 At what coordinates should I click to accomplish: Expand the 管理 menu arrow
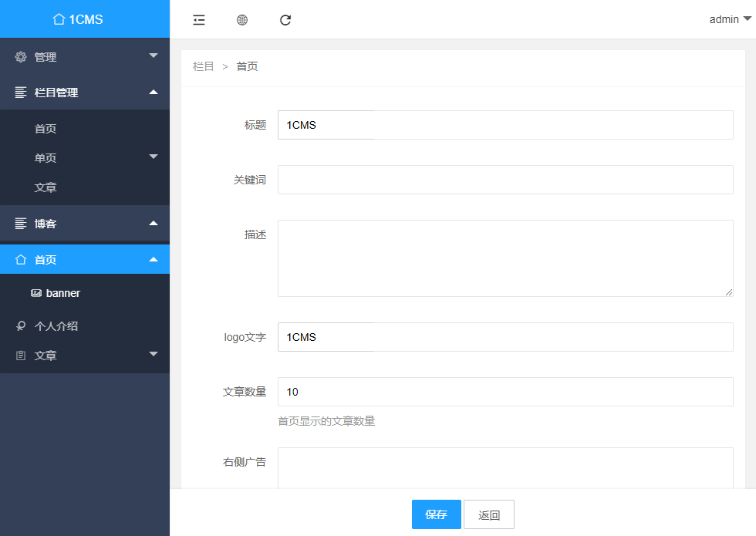point(153,56)
